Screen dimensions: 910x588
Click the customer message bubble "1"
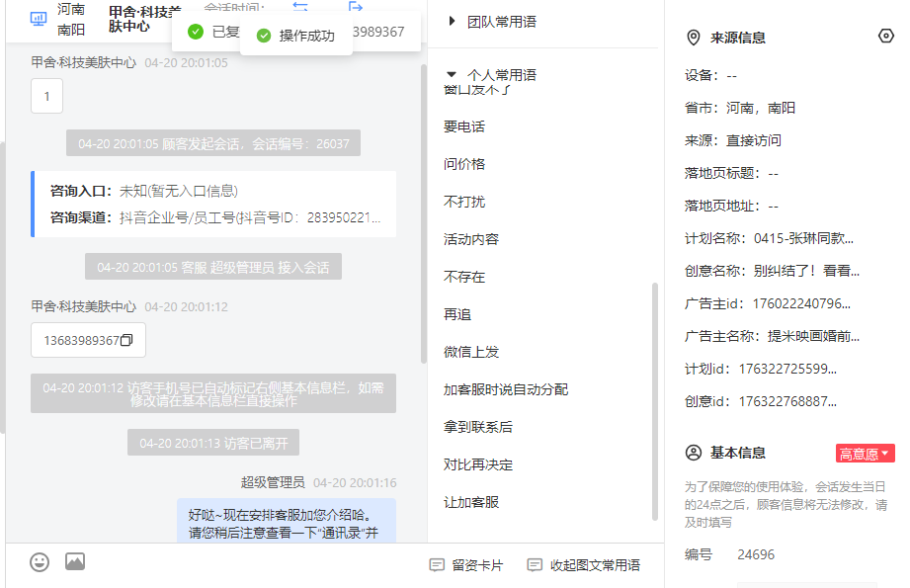(47, 96)
